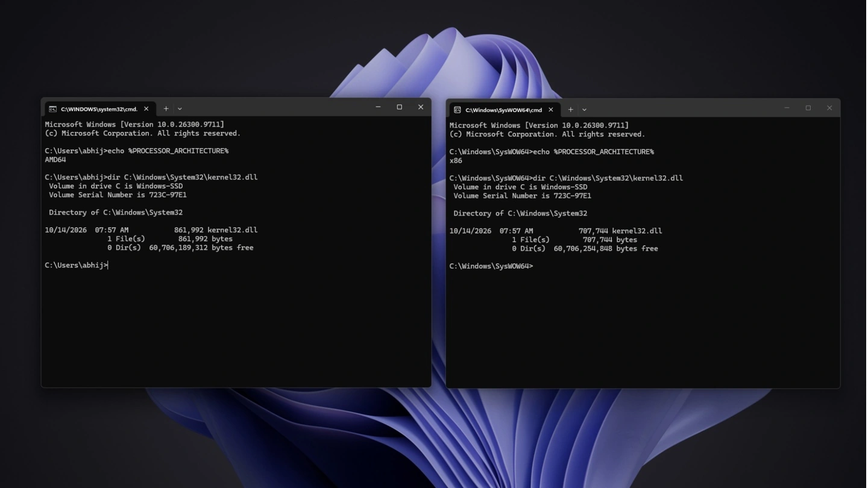868x488 pixels.
Task: Close the SysWOW64 cmd tab in right window
Action: pos(551,110)
